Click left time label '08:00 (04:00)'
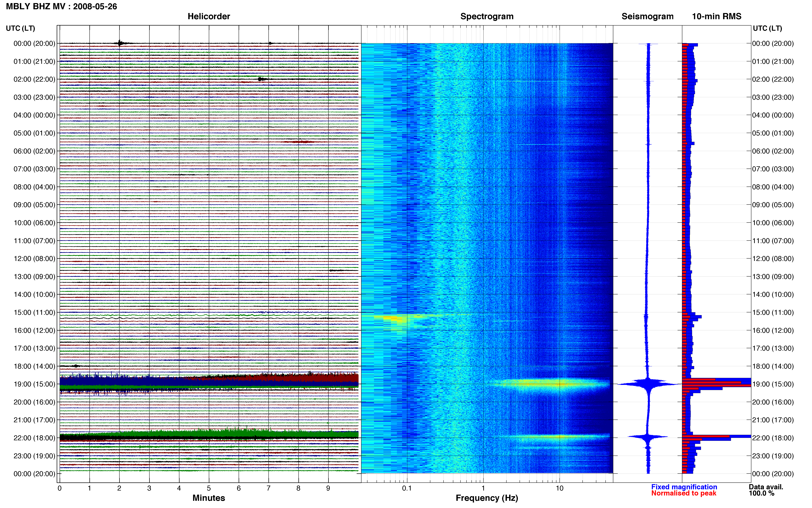The height and width of the screenshot is (508, 812). [x=34, y=187]
